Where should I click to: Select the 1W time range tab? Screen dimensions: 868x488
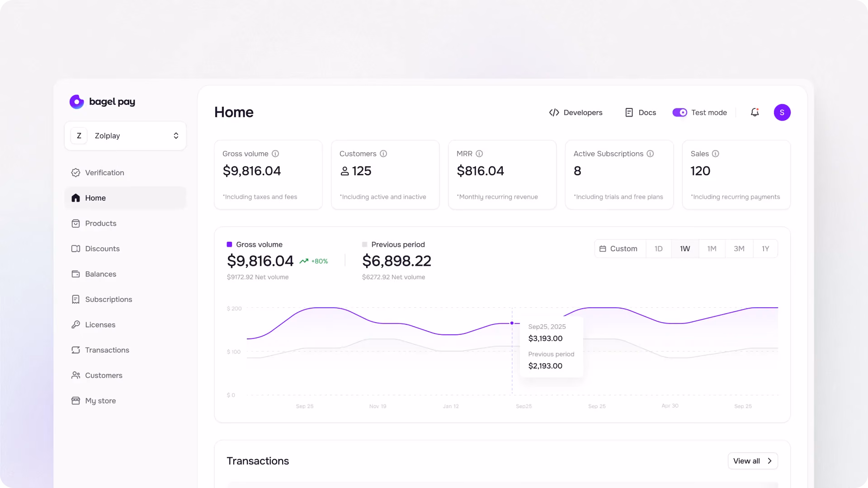pos(685,249)
